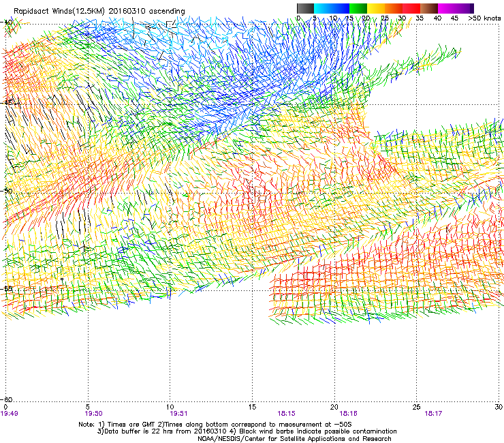The width and height of the screenshot is (504, 443).
Task: Click the '40' value in the color legend
Action: [437, 18]
